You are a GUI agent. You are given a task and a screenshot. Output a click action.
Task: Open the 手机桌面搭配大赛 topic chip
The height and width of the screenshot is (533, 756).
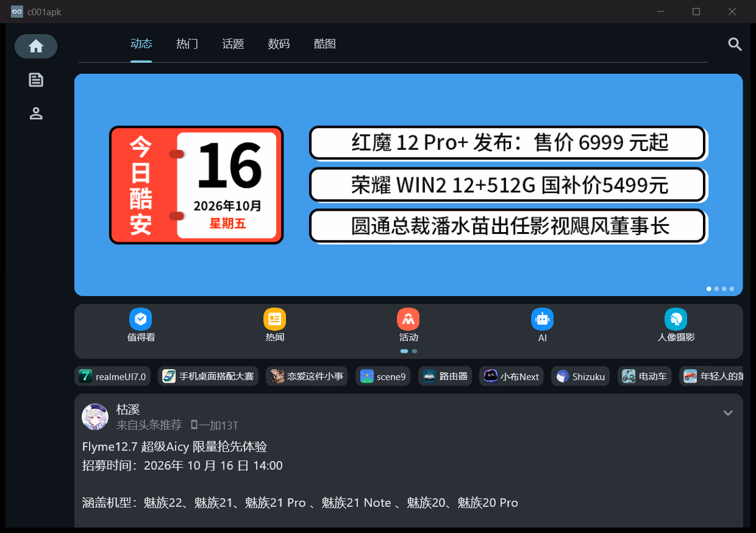(208, 376)
